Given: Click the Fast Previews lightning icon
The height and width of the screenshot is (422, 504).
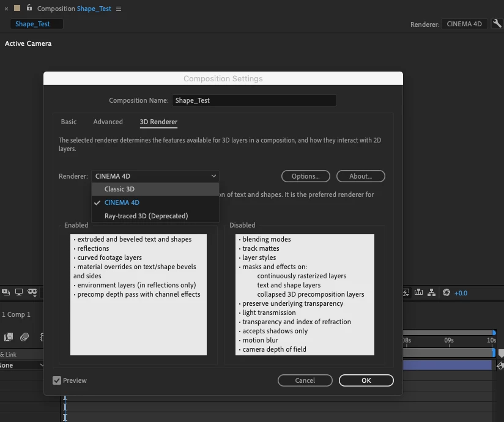Looking at the screenshot, I should 406,292.
